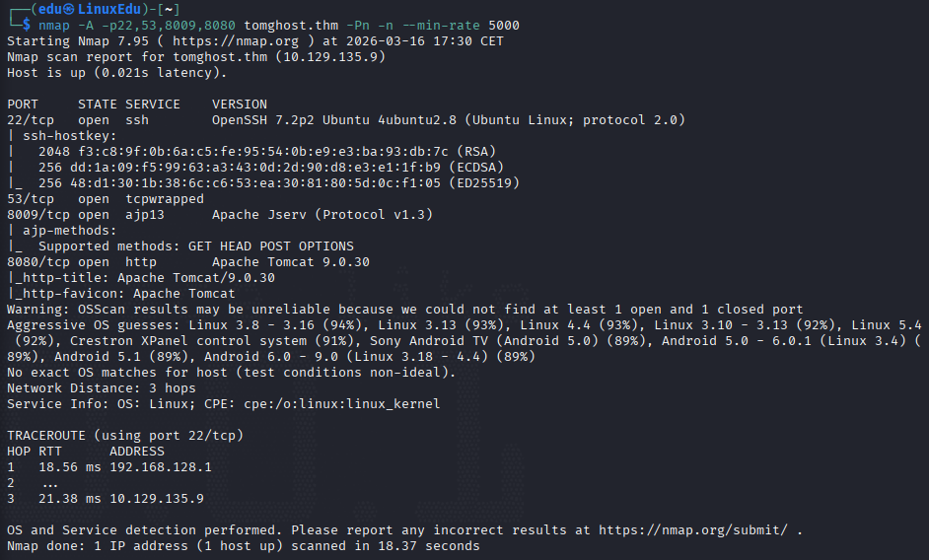Click the http-title Apache Tomcat/9.0.30 line
This screenshot has height=560, width=929.
pos(141,278)
